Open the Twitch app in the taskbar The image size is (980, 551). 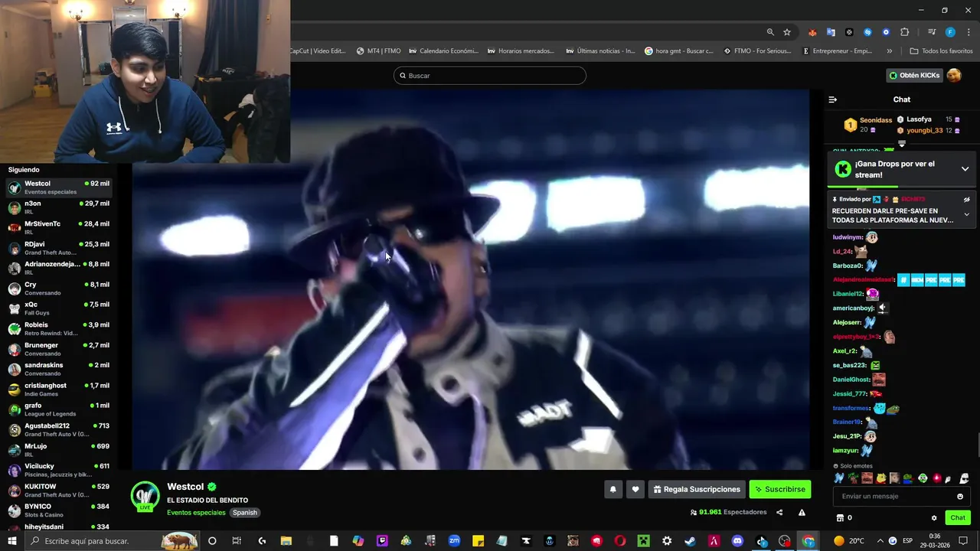click(382, 541)
